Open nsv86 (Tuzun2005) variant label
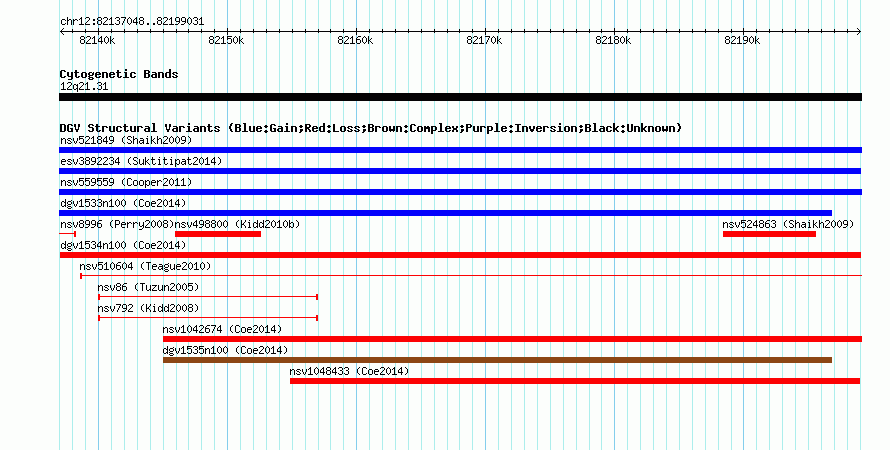 (148, 287)
